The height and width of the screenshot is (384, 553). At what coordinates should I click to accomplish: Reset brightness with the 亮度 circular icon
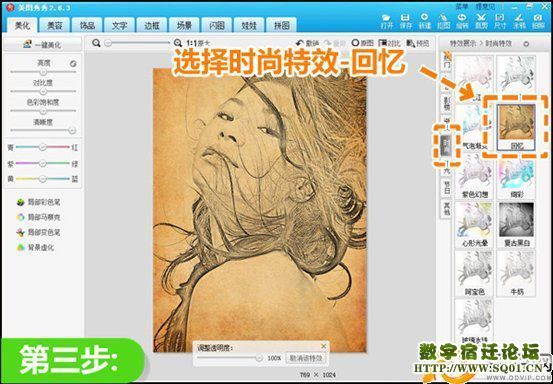click(73, 63)
